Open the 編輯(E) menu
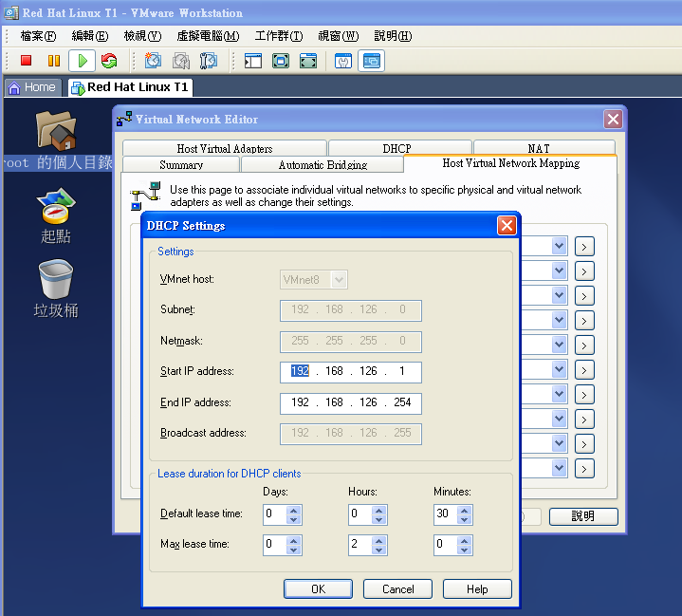Viewport: 682px width, 616px height. tap(90, 36)
